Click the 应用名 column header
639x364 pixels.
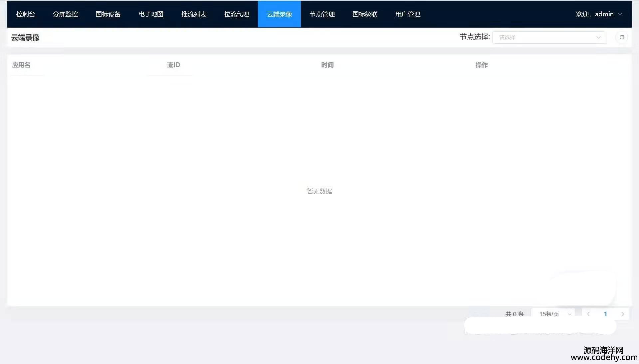pyautogui.click(x=21, y=65)
